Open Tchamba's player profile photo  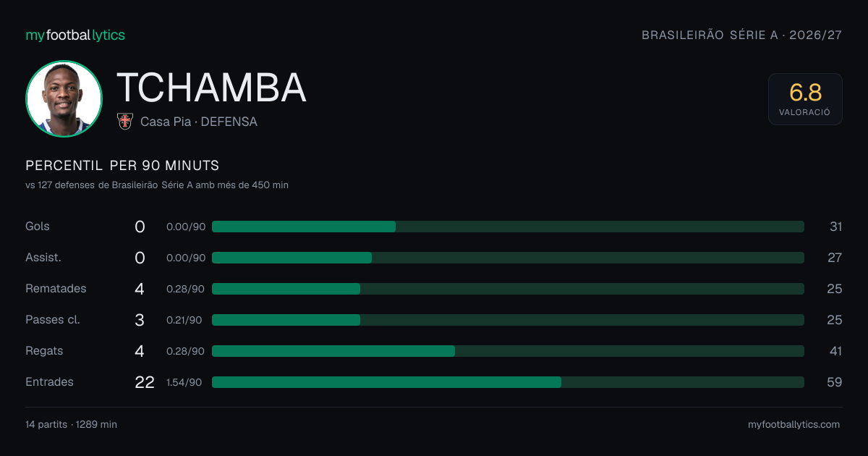coord(64,99)
